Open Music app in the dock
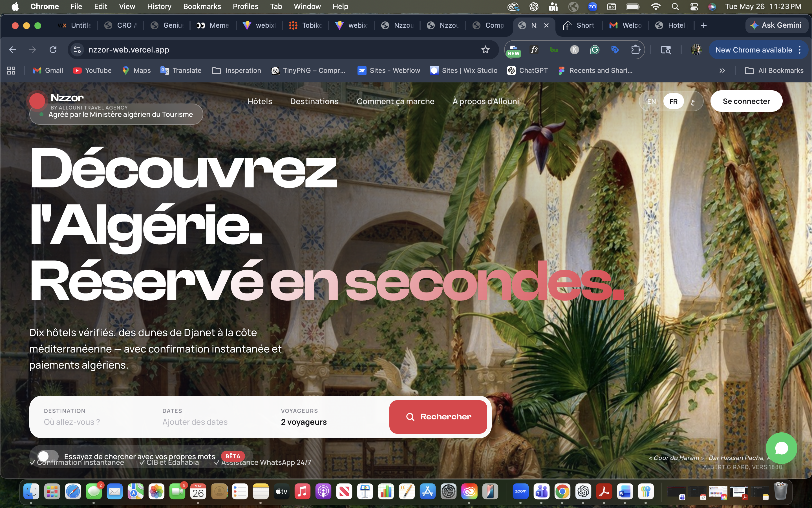The height and width of the screenshot is (508, 812). 302,492
